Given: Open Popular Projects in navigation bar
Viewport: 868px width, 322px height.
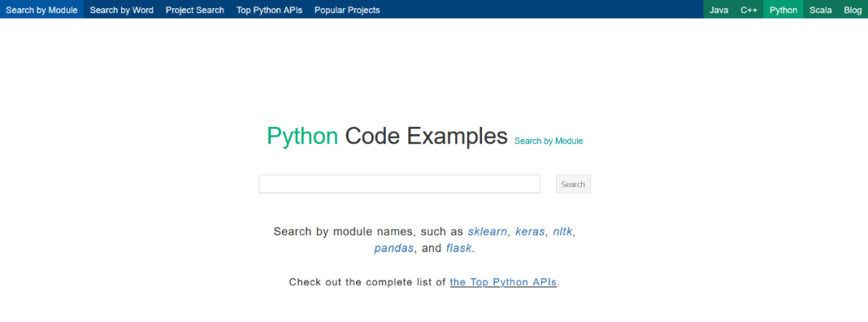Looking at the screenshot, I should pos(347,10).
